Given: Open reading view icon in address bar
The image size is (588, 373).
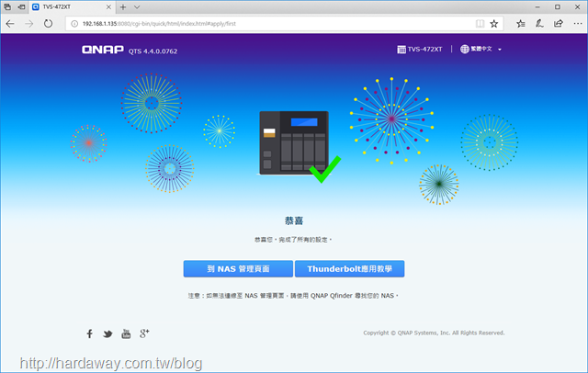Looking at the screenshot, I should [480, 24].
